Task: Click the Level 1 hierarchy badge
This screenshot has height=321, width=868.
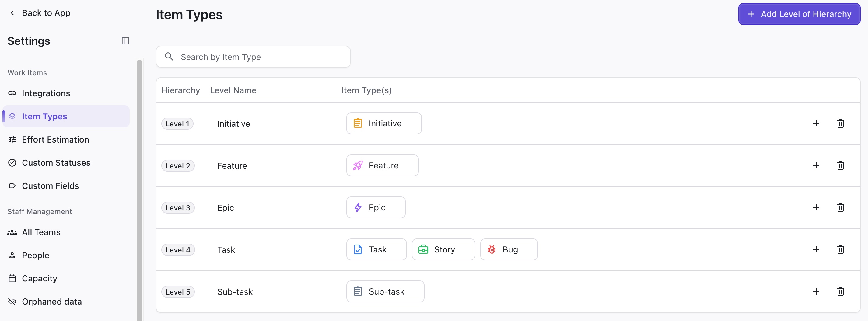Action: pyautogui.click(x=177, y=124)
